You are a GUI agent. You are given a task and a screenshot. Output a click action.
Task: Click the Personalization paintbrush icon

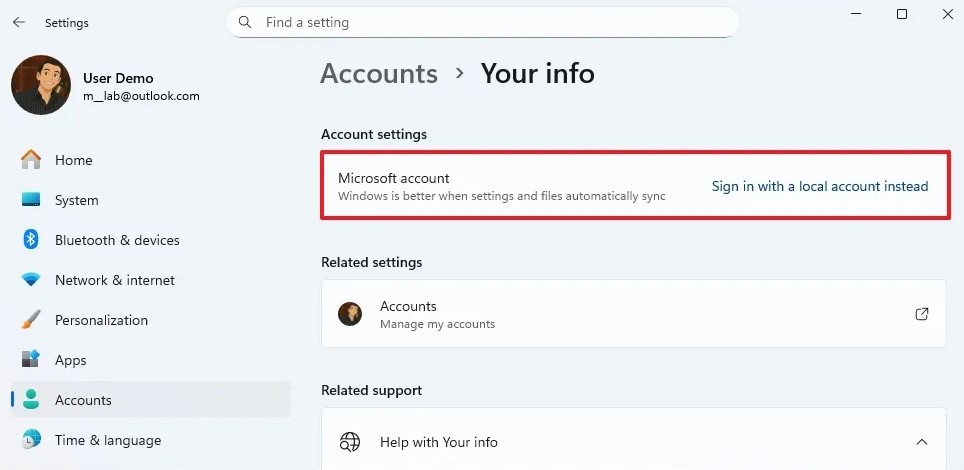[31, 320]
